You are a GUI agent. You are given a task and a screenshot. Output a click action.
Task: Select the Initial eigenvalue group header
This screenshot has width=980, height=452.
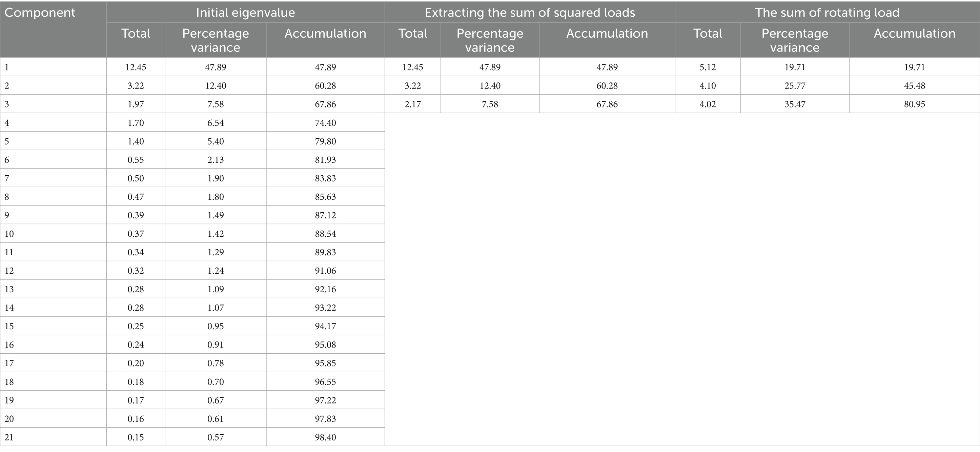245,13
